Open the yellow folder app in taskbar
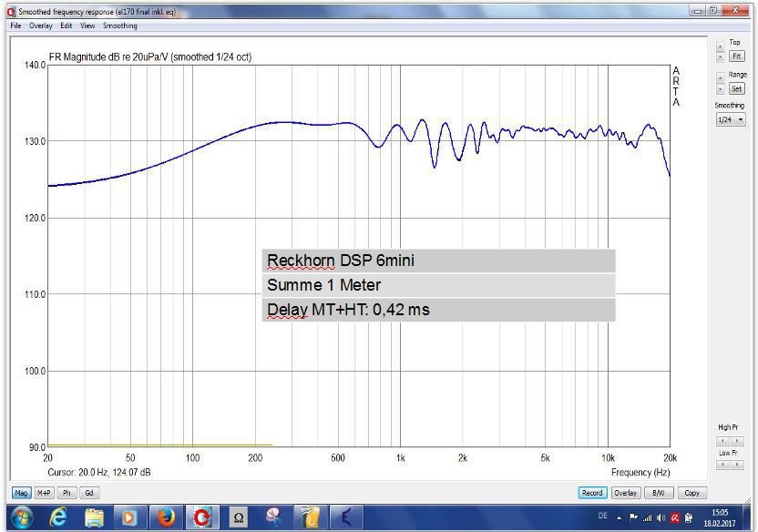This screenshot has width=758, height=532. click(310, 518)
